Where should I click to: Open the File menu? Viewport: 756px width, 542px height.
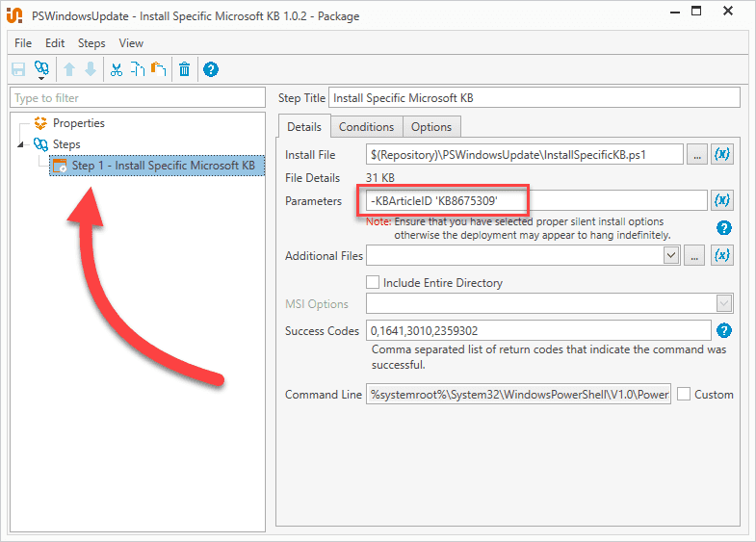[x=23, y=43]
